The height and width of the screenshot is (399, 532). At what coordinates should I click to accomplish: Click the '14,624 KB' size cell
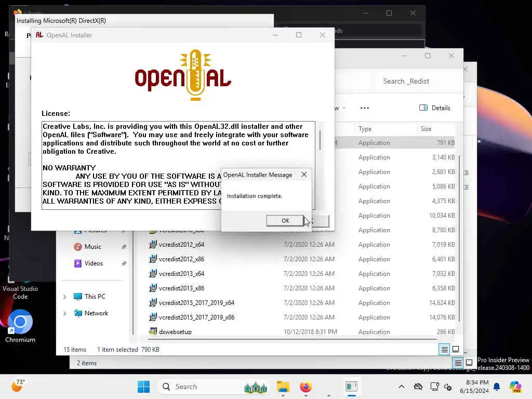pyautogui.click(x=442, y=303)
